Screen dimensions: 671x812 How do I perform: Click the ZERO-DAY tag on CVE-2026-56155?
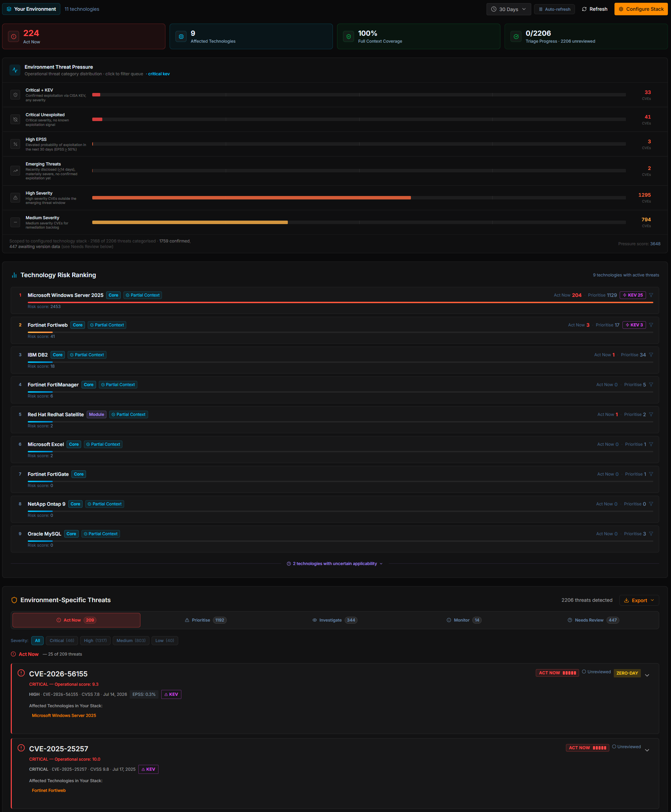pos(627,673)
